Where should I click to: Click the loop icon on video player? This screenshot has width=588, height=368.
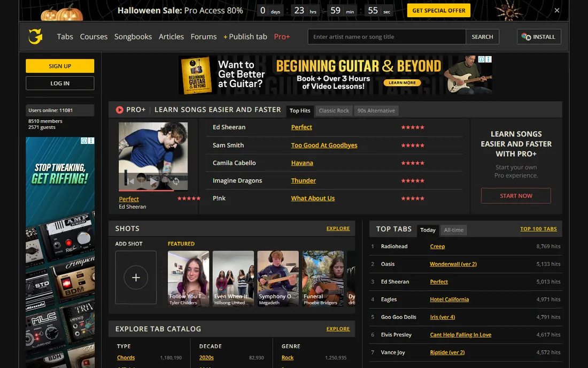pyautogui.click(x=176, y=181)
